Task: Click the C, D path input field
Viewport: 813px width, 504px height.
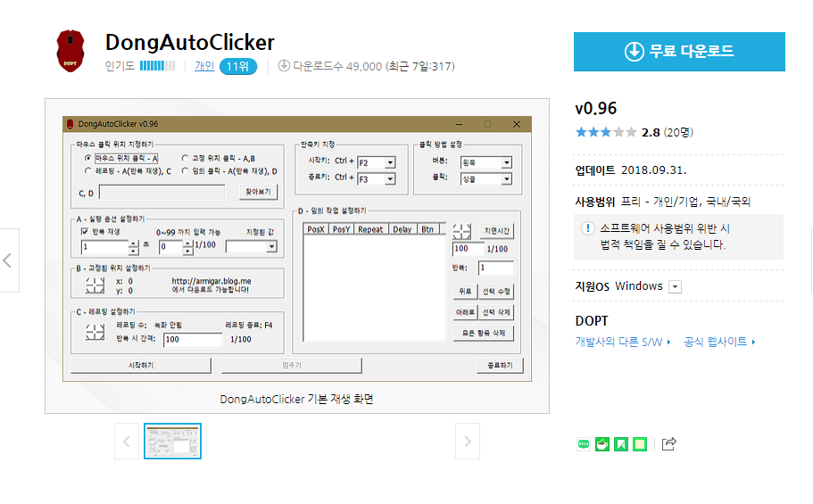Action: coord(162,193)
